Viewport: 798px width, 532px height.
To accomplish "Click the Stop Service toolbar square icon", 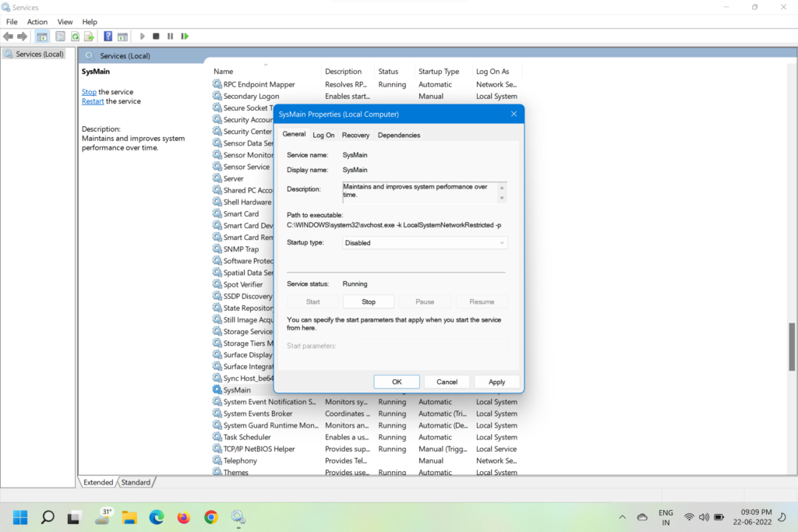I will click(156, 37).
